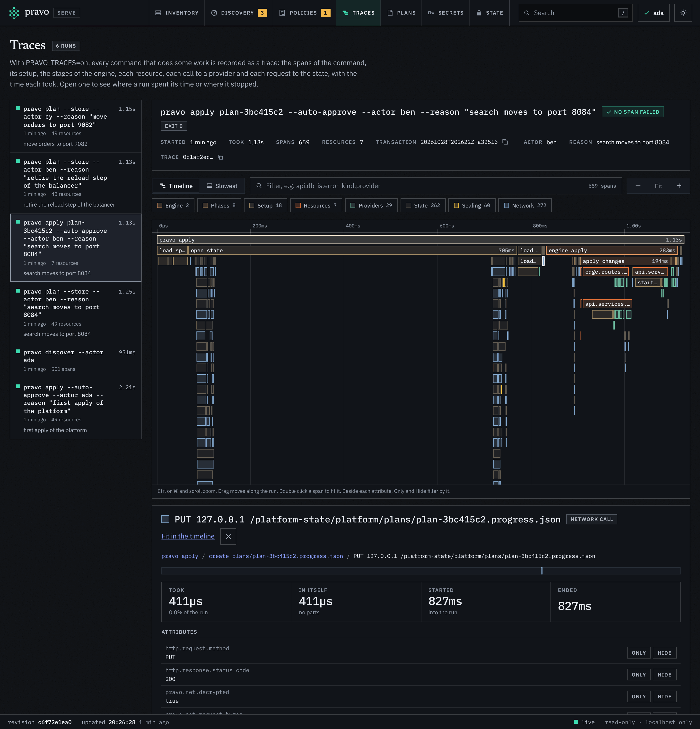Open the Secrets section
700x729 pixels.
[446, 13]
